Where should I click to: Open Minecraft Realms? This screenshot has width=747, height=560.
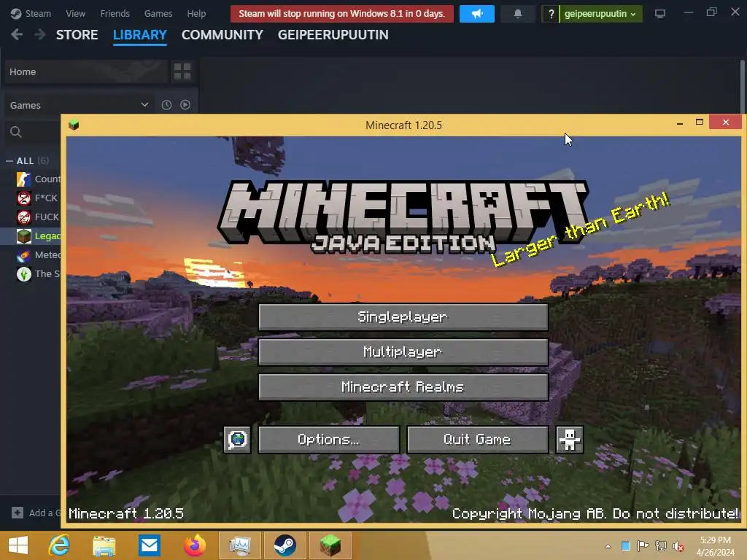coord(403,386)
